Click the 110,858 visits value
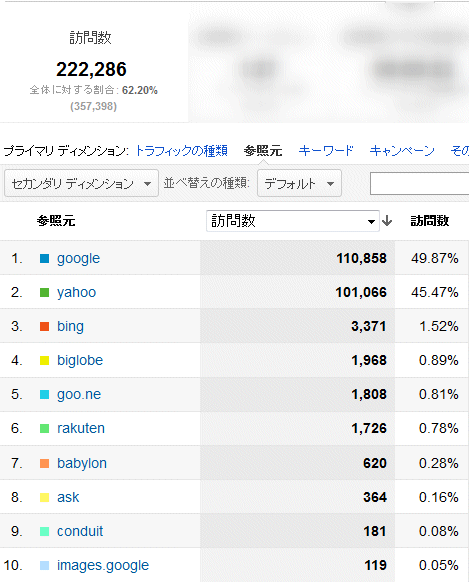Screen dimensions: 469x582 click(361, 258)
